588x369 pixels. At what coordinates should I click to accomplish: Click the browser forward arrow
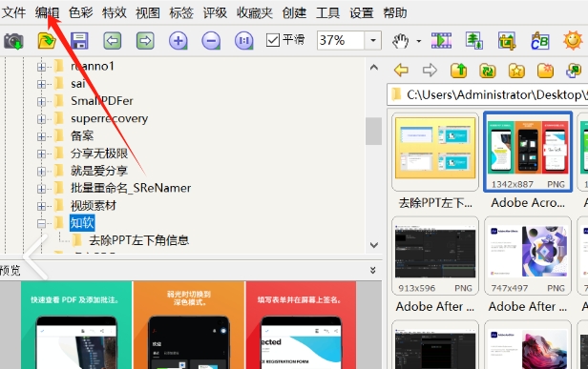[430, 70]
